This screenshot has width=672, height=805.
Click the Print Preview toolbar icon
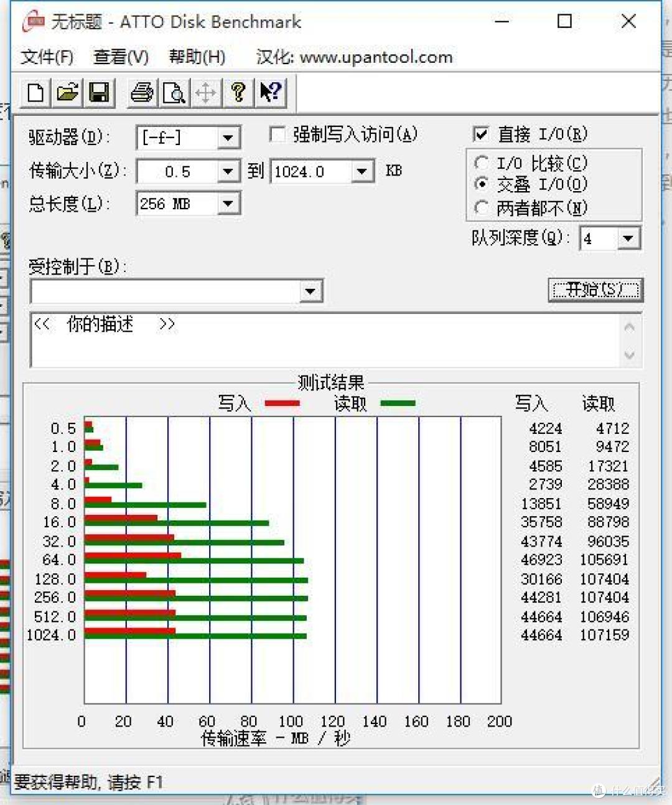click(174, 93)
